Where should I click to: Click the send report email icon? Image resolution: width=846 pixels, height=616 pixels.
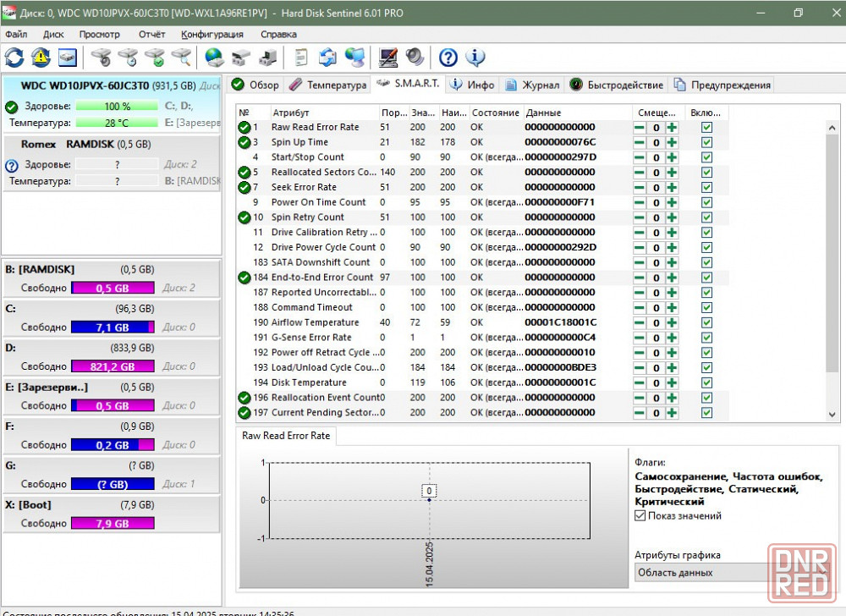click(x=327, y=58)
